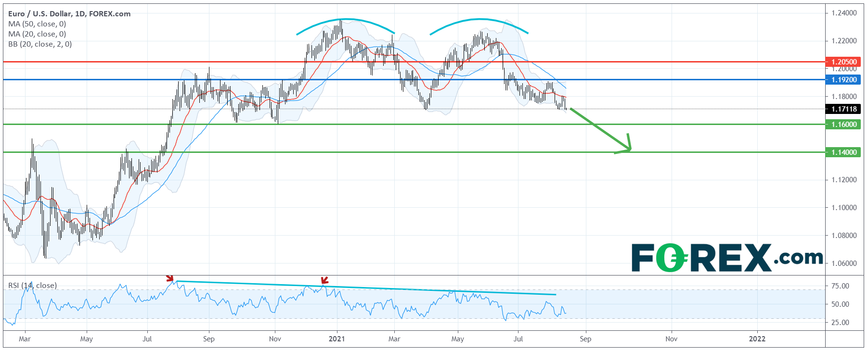Click the FOREX.com logo
This screenshot has width=868, height=351.
click(x=726, y=257)
